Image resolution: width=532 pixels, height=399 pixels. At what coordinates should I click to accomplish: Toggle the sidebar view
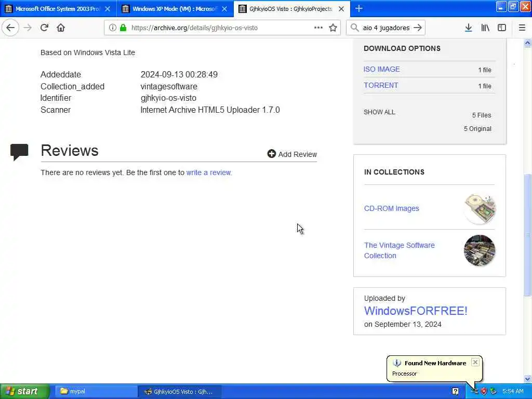tap(501, 28)
